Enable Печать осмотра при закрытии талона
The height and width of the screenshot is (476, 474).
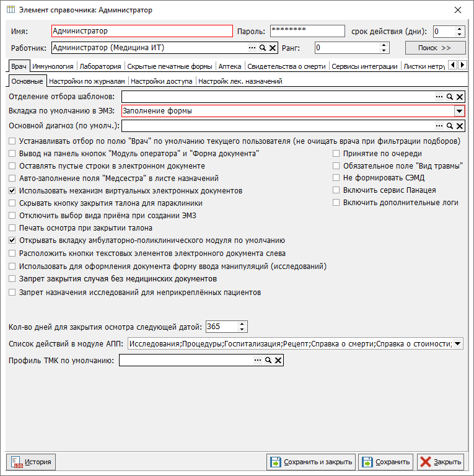pos(12,228)
